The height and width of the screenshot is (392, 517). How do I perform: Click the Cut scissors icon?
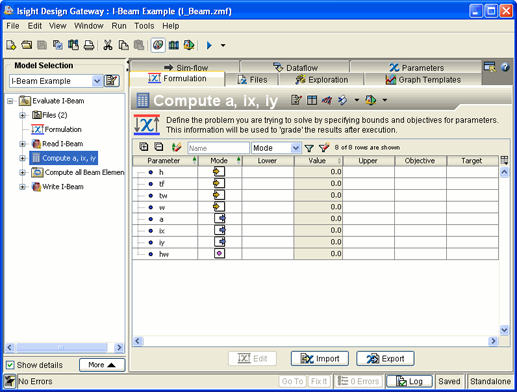(x=107, y=45)
